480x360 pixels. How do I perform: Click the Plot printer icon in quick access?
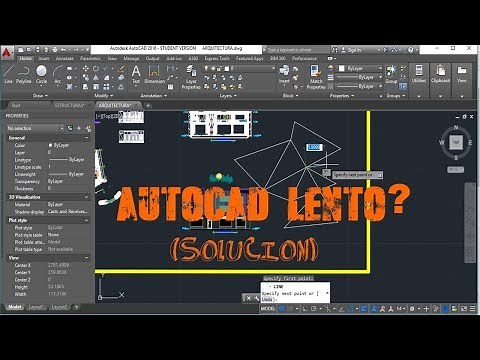pyautogui.click(x=55, y=50)
